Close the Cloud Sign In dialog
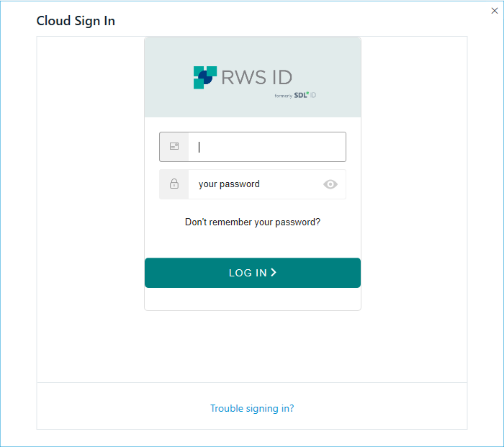Viewport: 504px width, 447px height. click(495, 11)
